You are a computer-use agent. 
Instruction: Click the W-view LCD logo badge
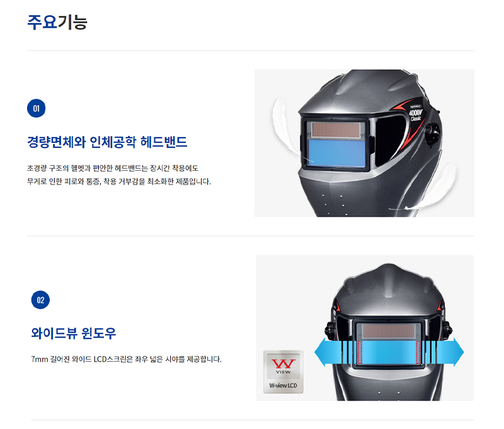click(x=283, y=372)
